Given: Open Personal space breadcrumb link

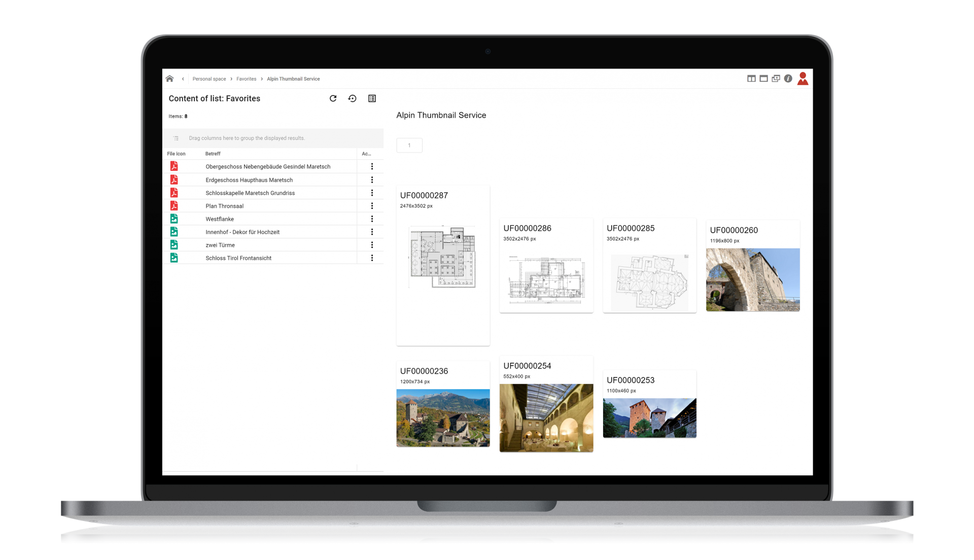Looking at the screenshot, I should (x=209, y=79).
